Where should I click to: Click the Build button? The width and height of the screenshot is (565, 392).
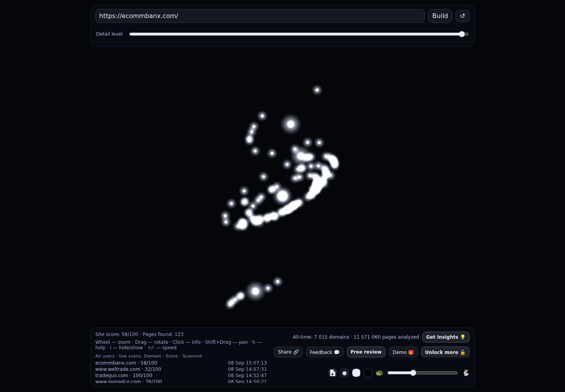point(440,16)
